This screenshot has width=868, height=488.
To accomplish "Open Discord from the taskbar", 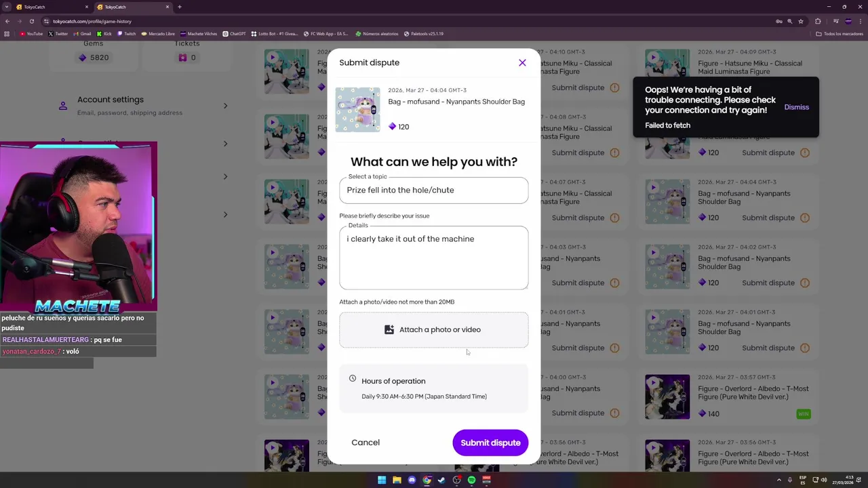I will [412, 480].
